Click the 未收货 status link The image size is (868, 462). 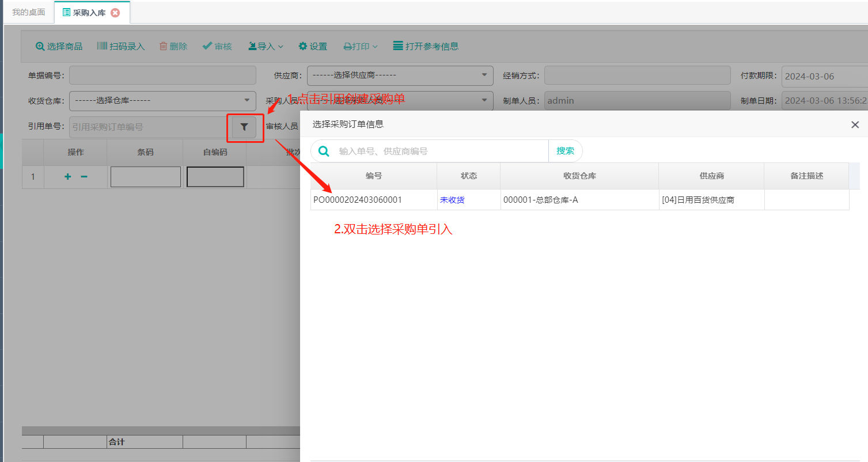click(452, 200)
